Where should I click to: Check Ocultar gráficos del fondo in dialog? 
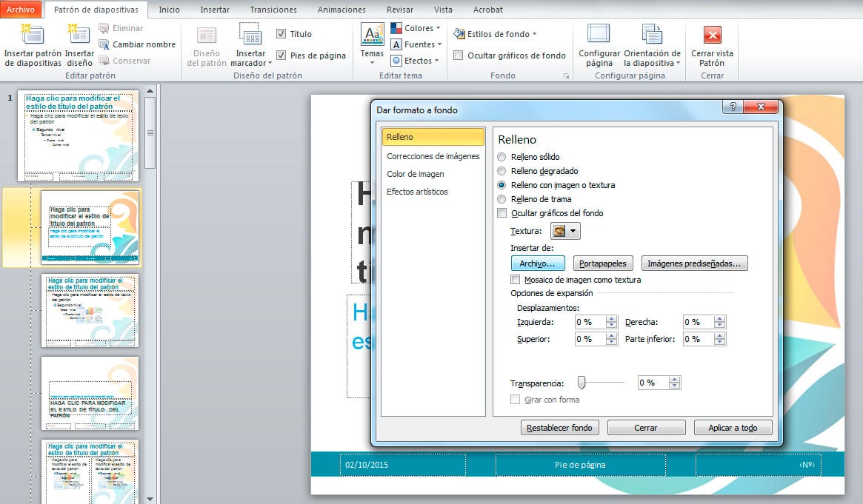click(502, 213)
